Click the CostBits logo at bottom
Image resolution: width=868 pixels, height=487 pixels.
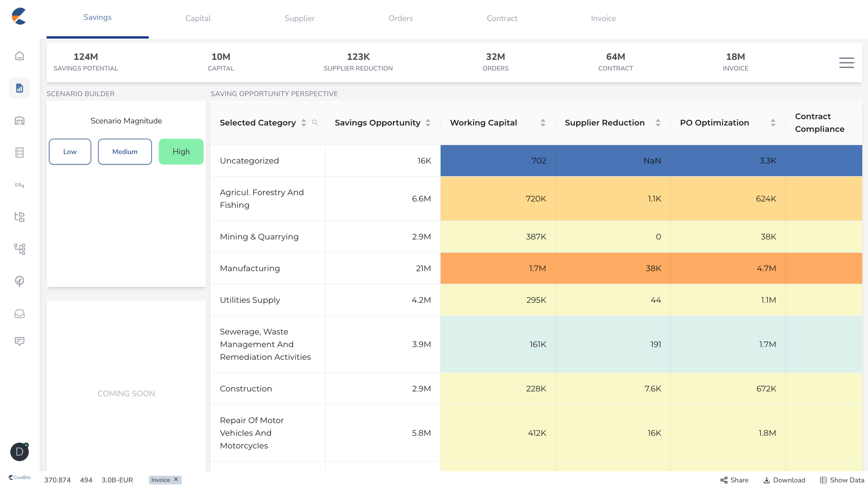coord(20,477)
